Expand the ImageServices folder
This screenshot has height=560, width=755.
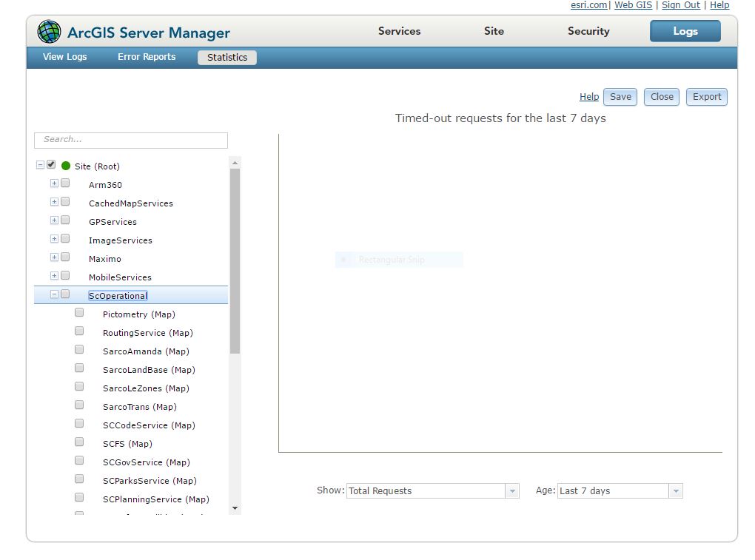pyautogui.click(x=55, y=239)
